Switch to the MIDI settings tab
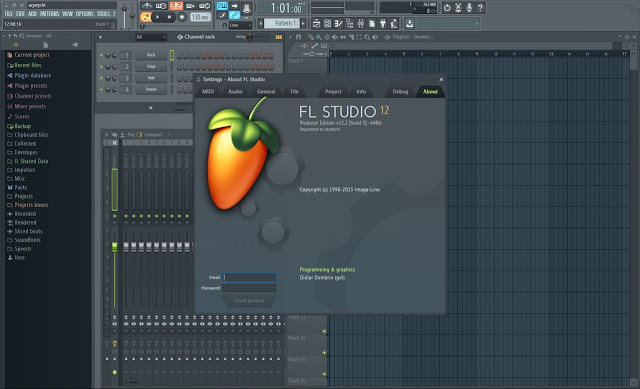Viewport: 640px width, 389px height. pyautogui.click(x=208, y=91)
